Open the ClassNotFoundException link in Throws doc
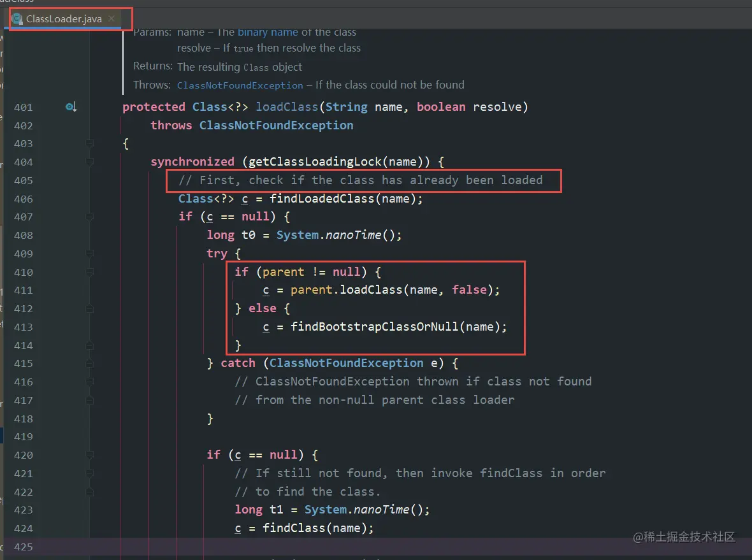This screenshot has height=560, width=752. point(240,85)
